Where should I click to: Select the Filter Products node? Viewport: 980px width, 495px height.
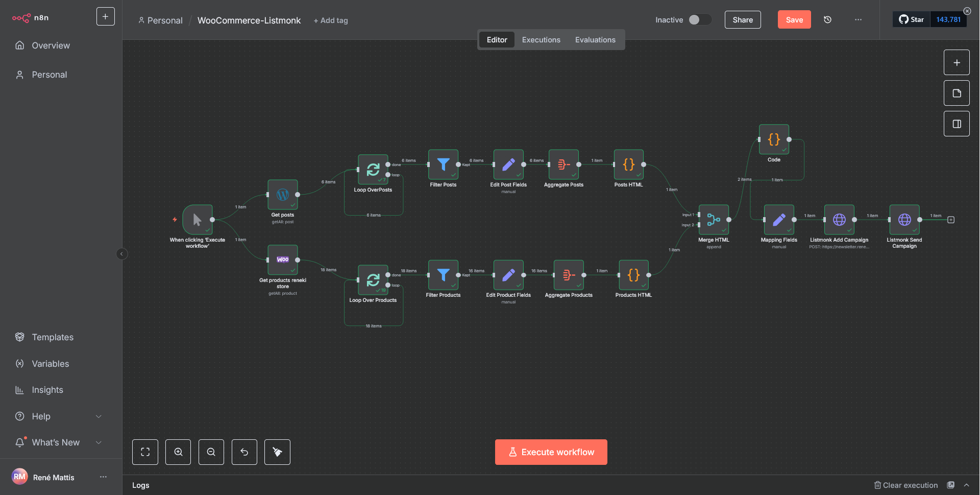tap(443, 275)
